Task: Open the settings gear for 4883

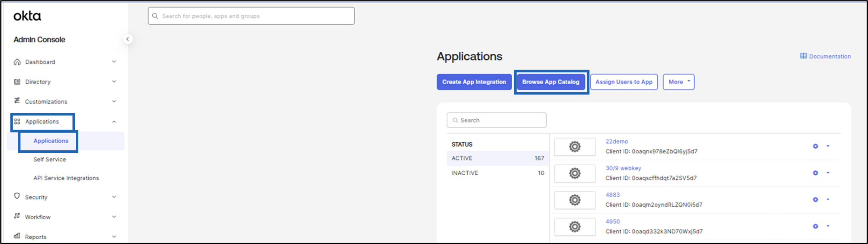Action: click(816, 200)
